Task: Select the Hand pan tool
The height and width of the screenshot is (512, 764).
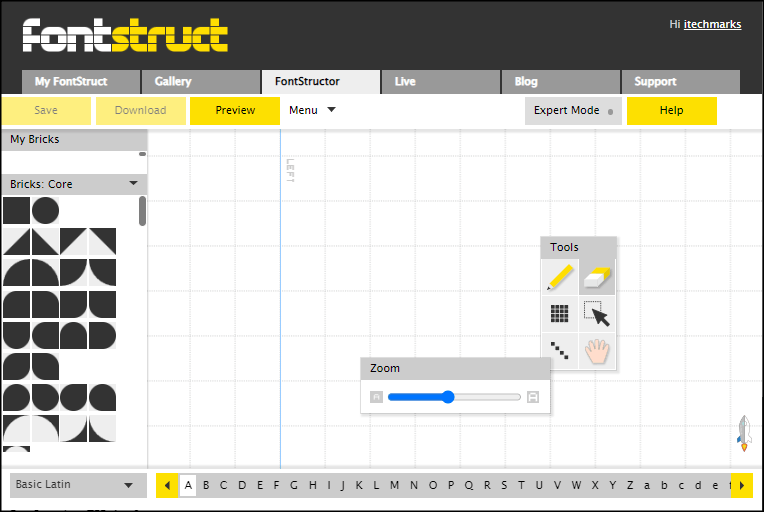Action: pos(597,351)
